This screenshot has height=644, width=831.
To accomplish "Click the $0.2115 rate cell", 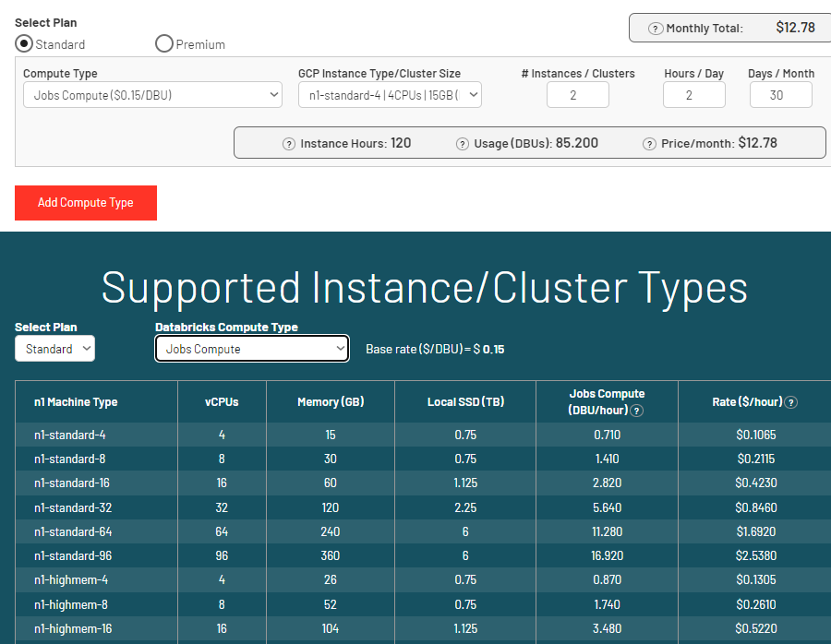I will [755, 459].
